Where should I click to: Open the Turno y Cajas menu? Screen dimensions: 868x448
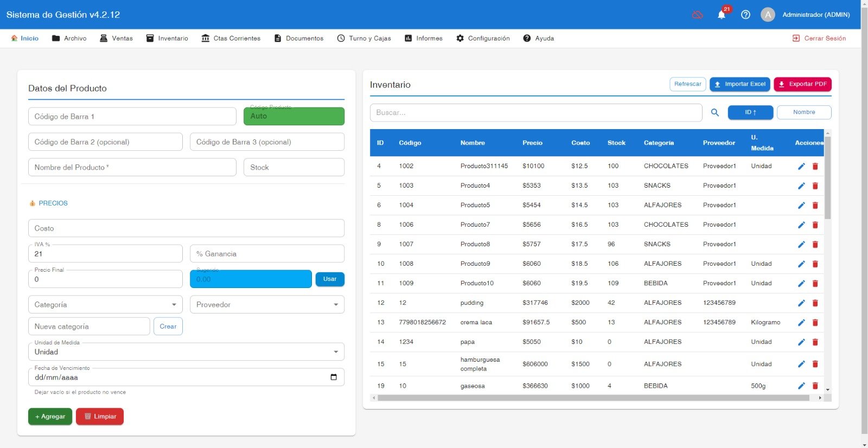[x=364, y=39]
